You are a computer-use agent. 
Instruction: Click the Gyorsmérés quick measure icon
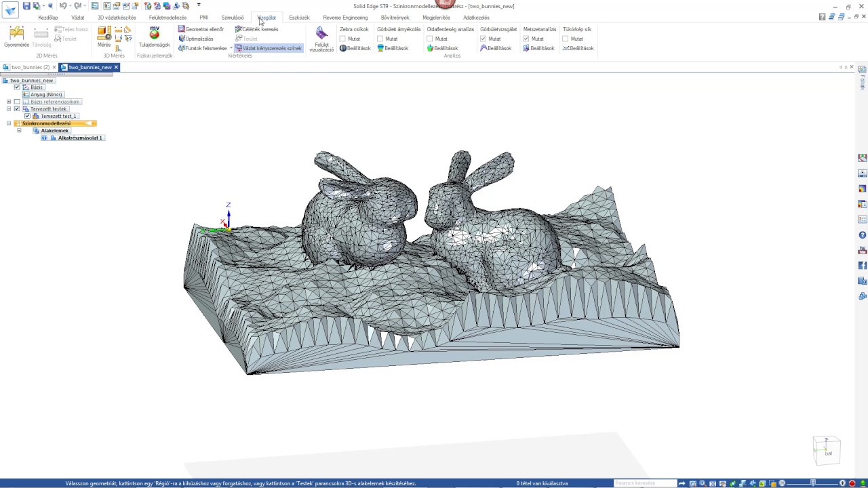point(16,37)
